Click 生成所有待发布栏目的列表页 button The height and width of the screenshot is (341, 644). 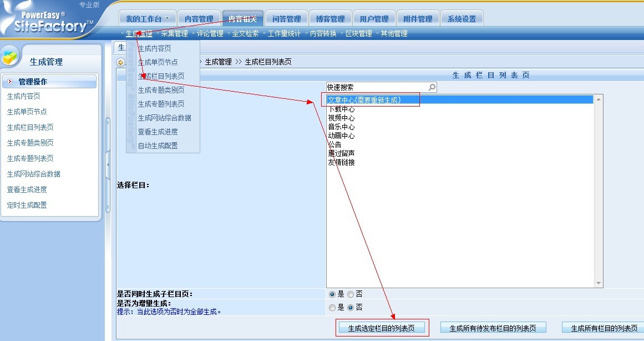493,328
